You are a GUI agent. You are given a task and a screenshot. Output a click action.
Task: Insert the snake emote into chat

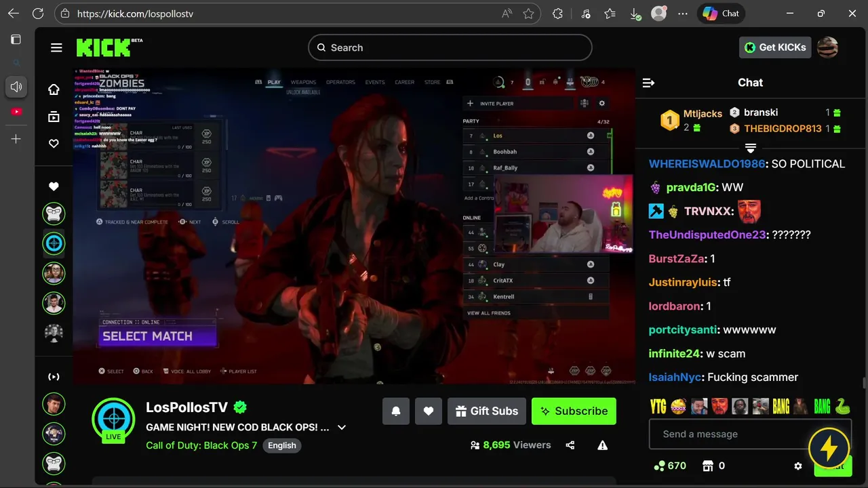(x=842, y=406)
